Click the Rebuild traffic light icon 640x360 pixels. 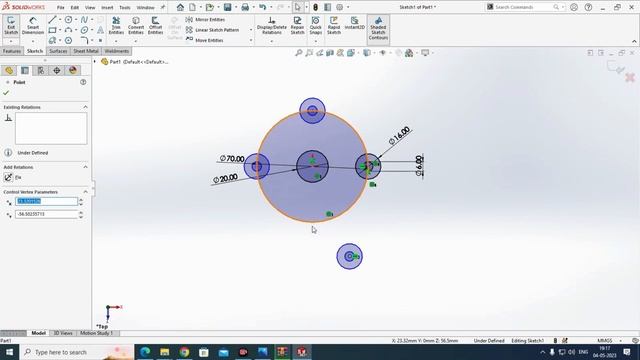[x=316, y=7]
